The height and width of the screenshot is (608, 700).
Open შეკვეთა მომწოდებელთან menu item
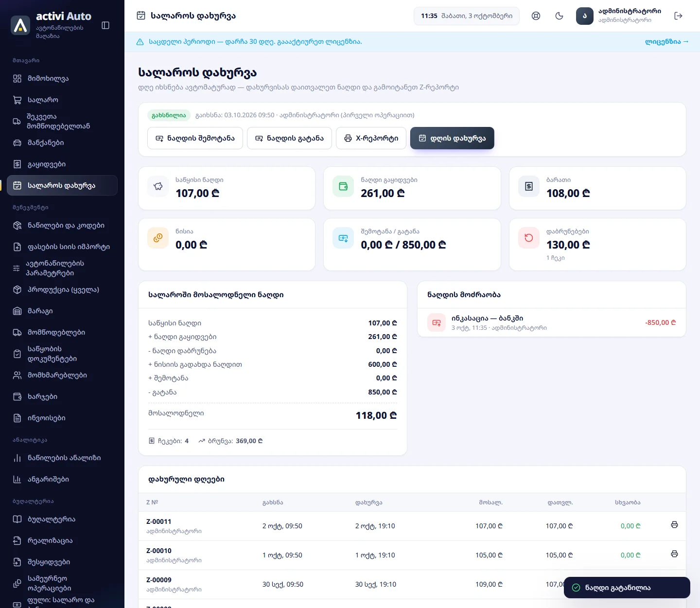62,121
